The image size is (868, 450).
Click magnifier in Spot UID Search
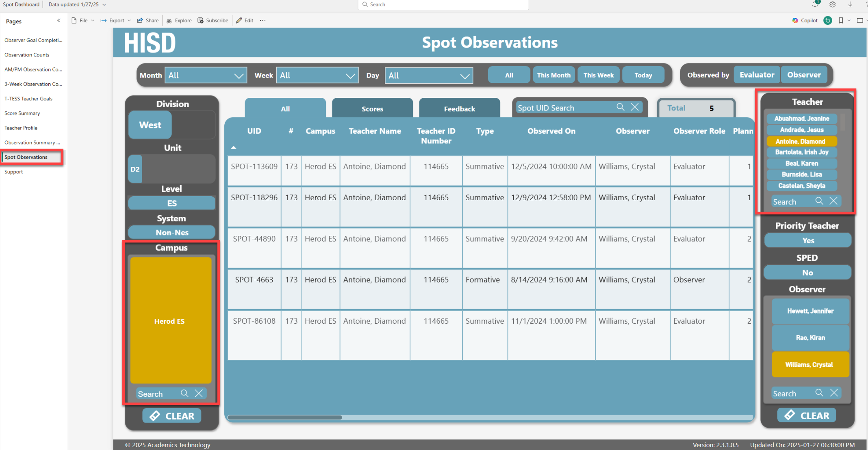point(621,107)
